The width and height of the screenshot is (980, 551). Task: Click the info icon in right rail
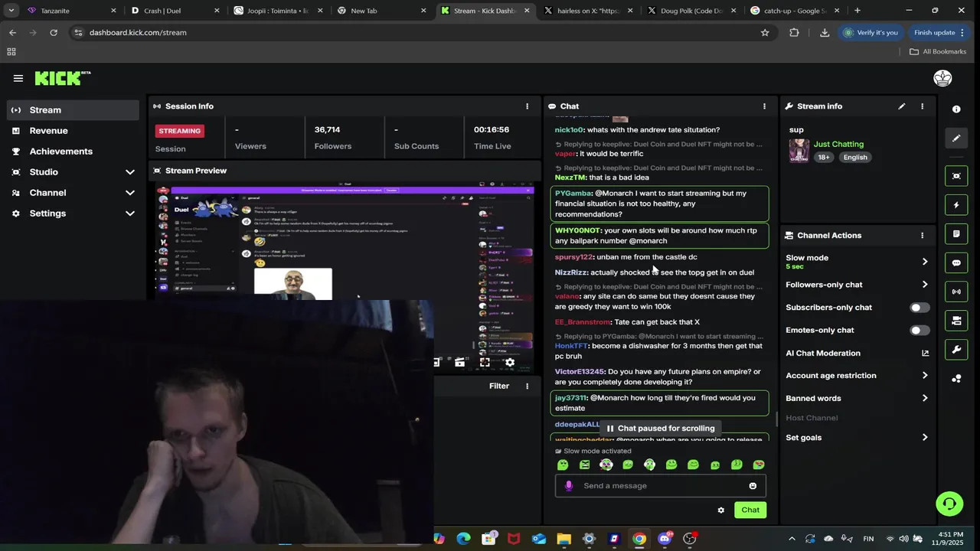pyautogui.click(x=956, y=109)
